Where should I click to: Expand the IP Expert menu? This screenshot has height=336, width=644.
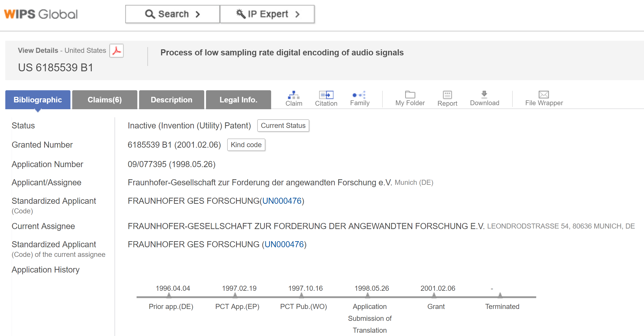[267, 14]
